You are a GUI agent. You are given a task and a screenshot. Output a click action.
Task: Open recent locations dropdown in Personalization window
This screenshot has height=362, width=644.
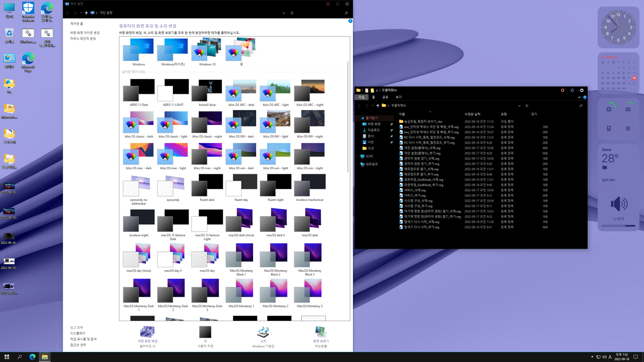tap(81, 13)
